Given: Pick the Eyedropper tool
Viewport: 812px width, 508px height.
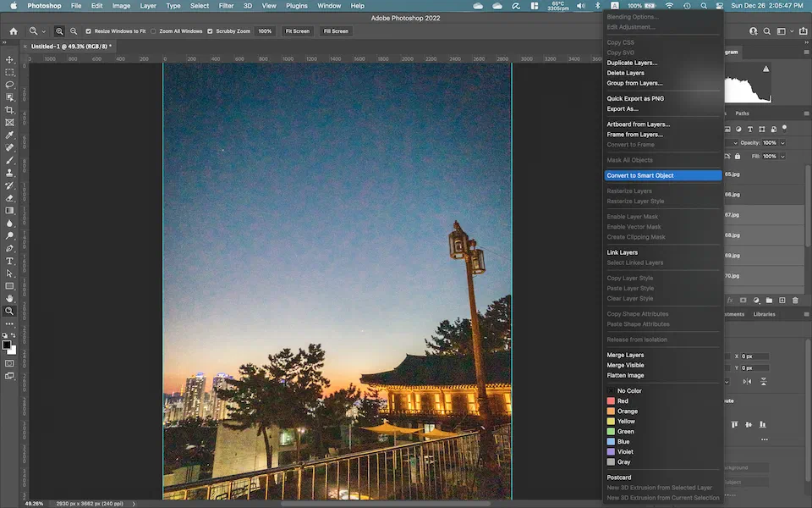Looking at the screenshot, I should [10, 135].
